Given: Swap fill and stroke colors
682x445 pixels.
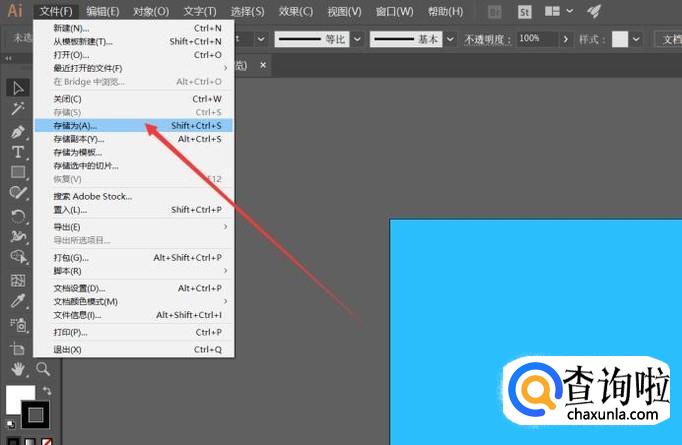Looking at the screenshot, I should pyautogui.click(x=47, y=391).
